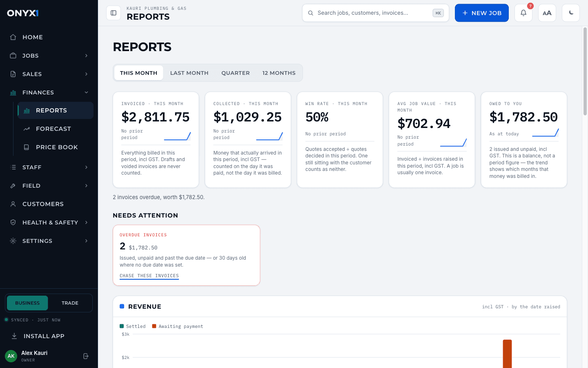This screenshot has width=588, height=368.
Task: Click Install App button
Action: pos(49,336)
